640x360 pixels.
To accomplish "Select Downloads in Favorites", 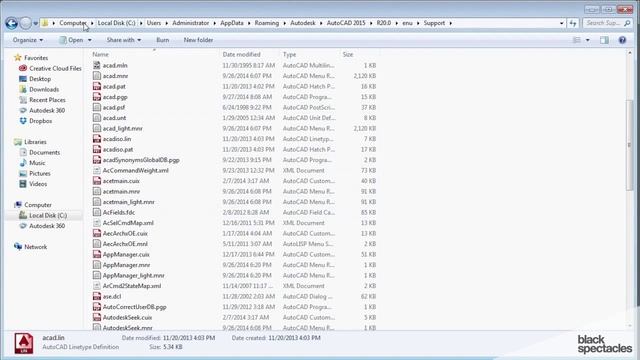I will 44,89.
